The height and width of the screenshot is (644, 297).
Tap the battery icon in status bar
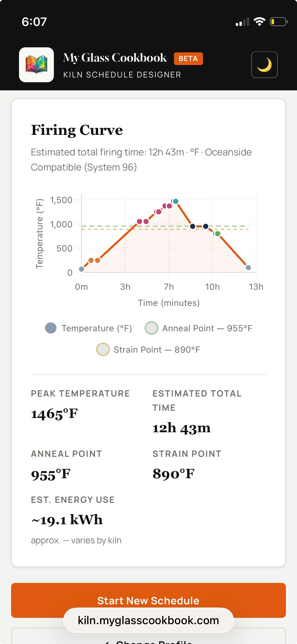click(279, 22)
